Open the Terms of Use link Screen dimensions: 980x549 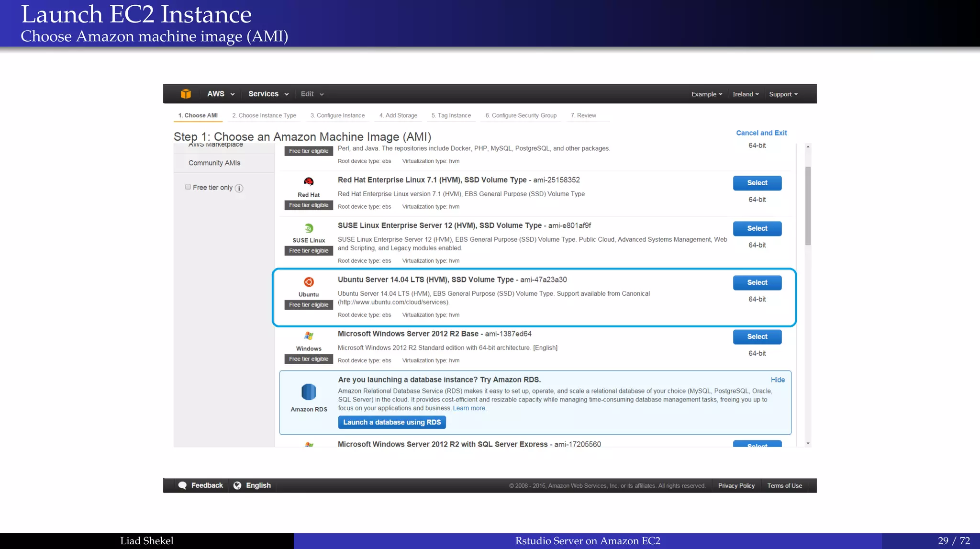[784, 486]
